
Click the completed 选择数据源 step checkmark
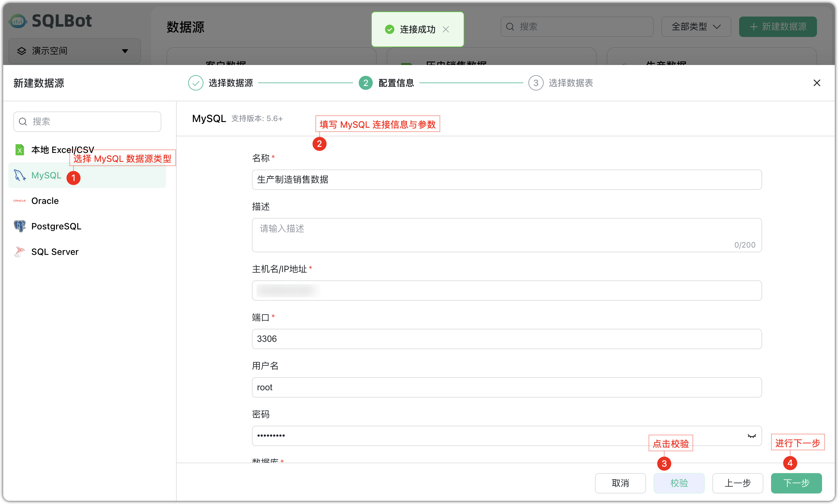pyautogui.click(x=195, y=83)
